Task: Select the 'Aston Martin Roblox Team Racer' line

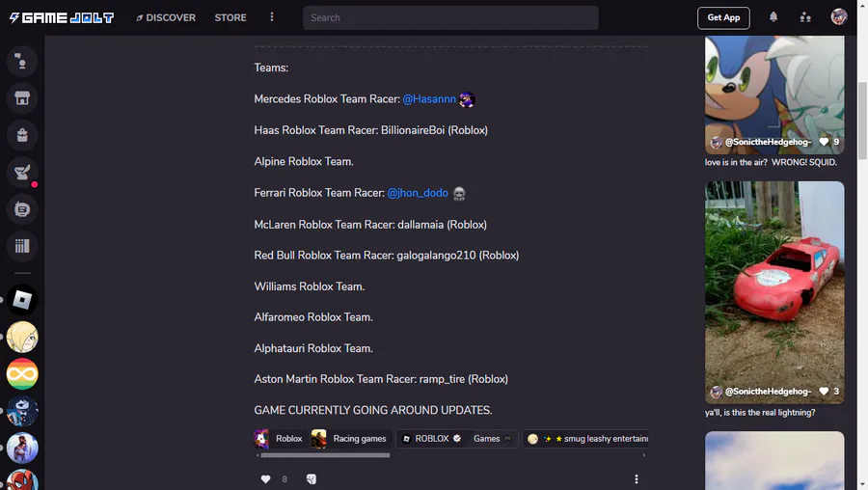Action: (x=381, y=379)
